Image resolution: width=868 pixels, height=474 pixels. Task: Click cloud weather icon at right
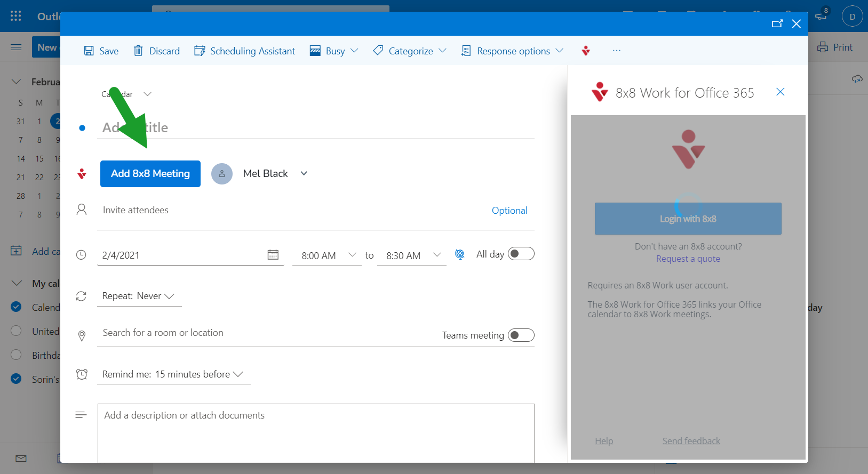[x=857, y=79]
